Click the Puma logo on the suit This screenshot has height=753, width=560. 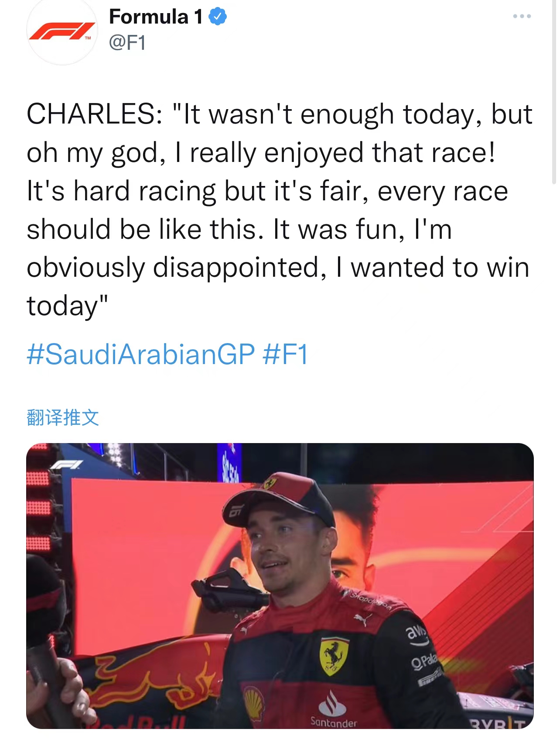363,619
